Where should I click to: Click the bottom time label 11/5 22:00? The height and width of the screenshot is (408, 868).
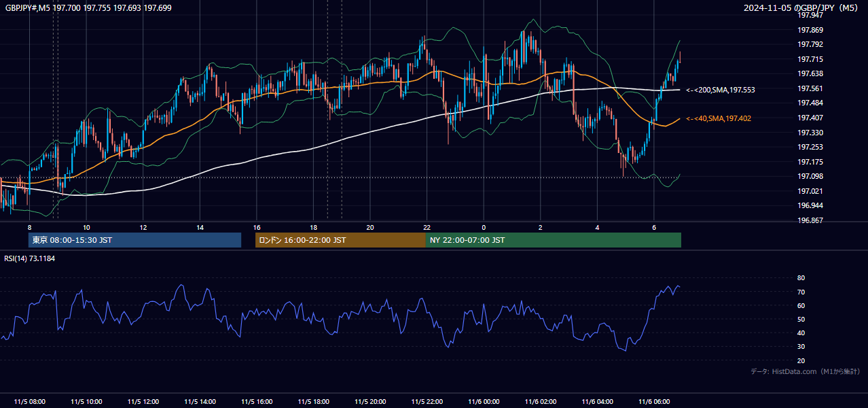(x=427, y=401)
